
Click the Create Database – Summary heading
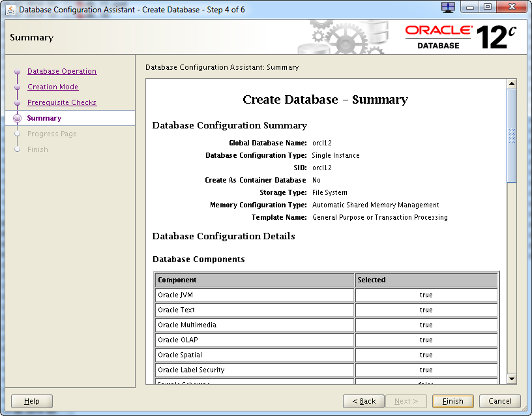pyautogui.click(x=325, y=100)
